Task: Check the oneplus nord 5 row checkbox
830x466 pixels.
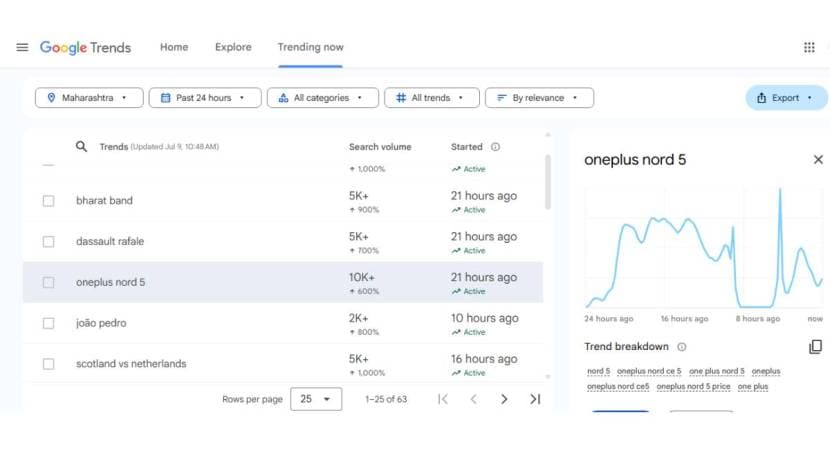Action: [x=48, y=282]
